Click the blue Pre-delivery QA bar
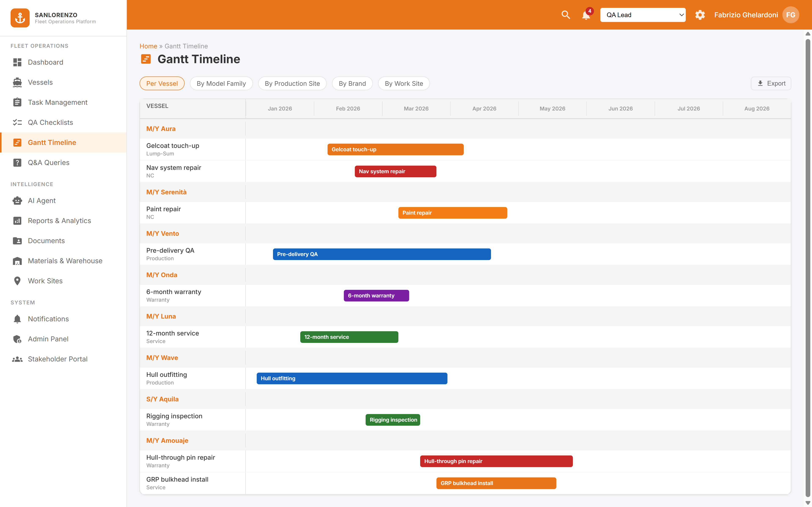 point(381,254)
